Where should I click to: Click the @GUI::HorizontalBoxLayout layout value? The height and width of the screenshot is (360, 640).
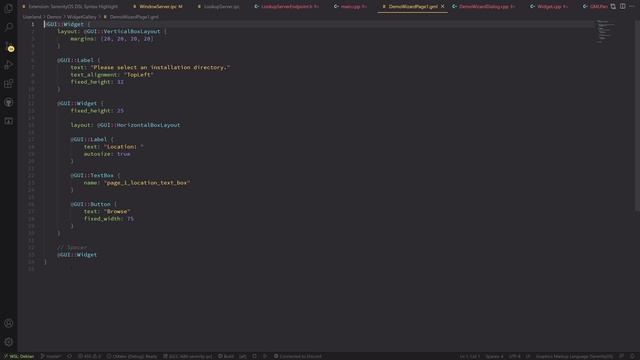point(139,125)
